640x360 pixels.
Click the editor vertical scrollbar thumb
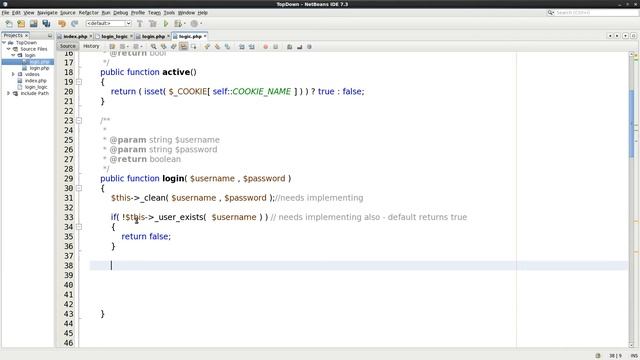click(x=631, y=123)
